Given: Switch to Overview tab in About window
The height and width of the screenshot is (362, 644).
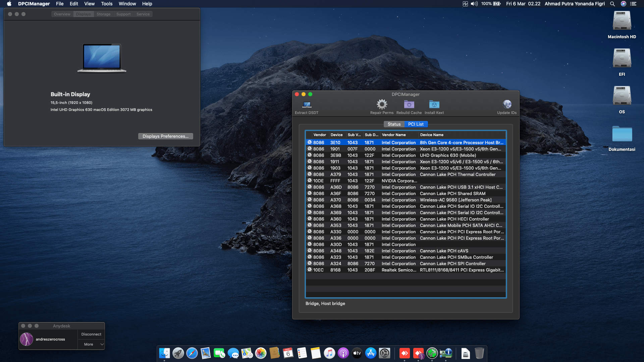Looking at the screenshot, I should (x=62, y=14).
